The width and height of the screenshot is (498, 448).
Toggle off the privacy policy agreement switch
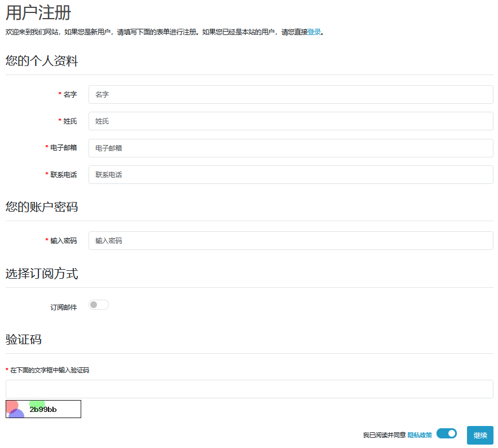447,433
